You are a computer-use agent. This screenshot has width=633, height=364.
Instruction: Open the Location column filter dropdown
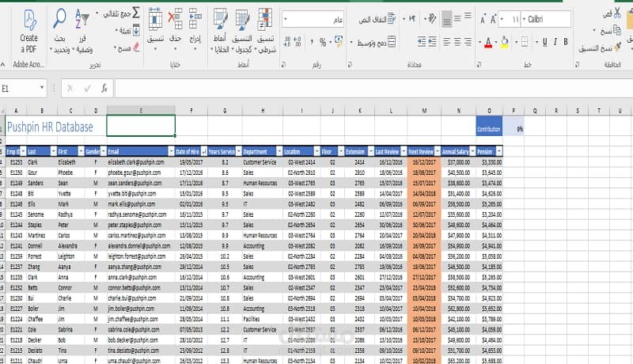(317, 151)
